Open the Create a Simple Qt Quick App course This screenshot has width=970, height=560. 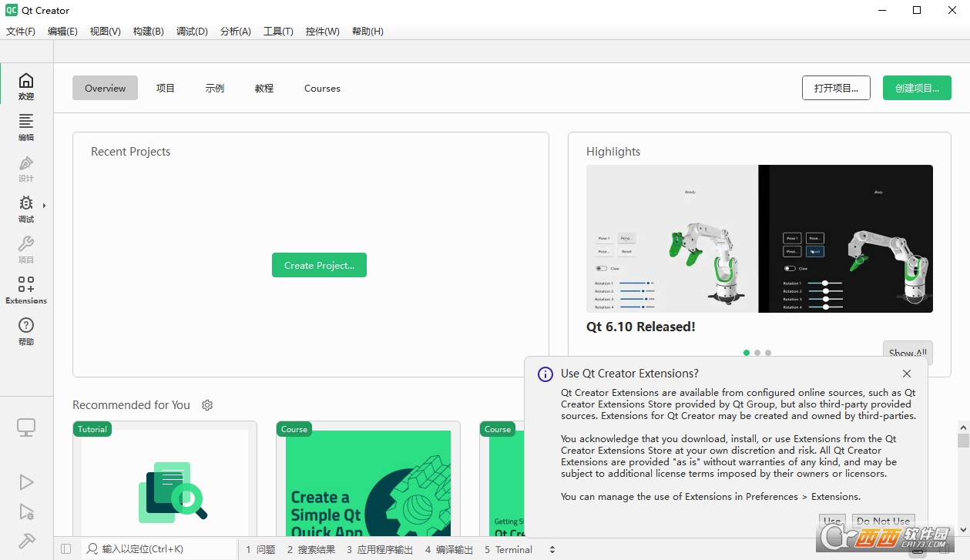[x=368, y=478]
